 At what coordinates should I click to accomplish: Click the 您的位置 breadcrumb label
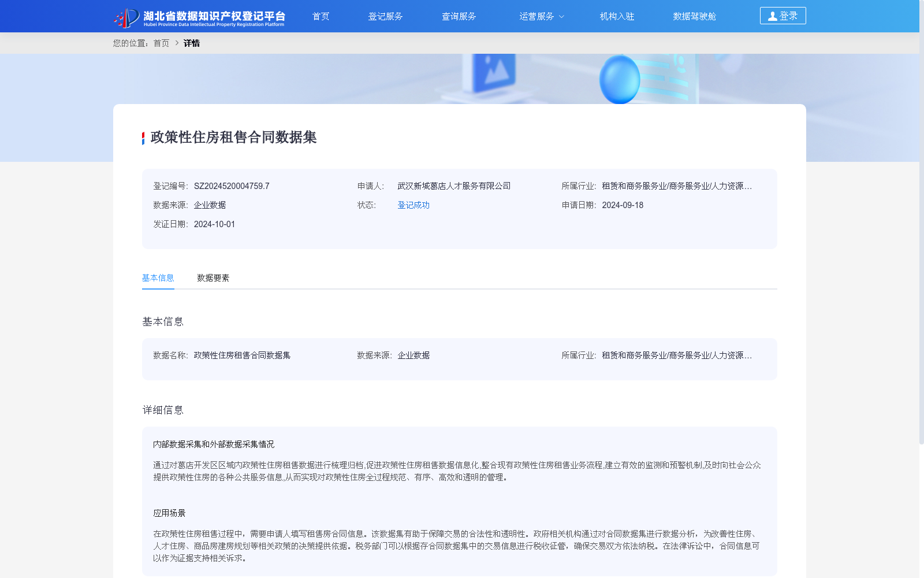tap(131, 43)
